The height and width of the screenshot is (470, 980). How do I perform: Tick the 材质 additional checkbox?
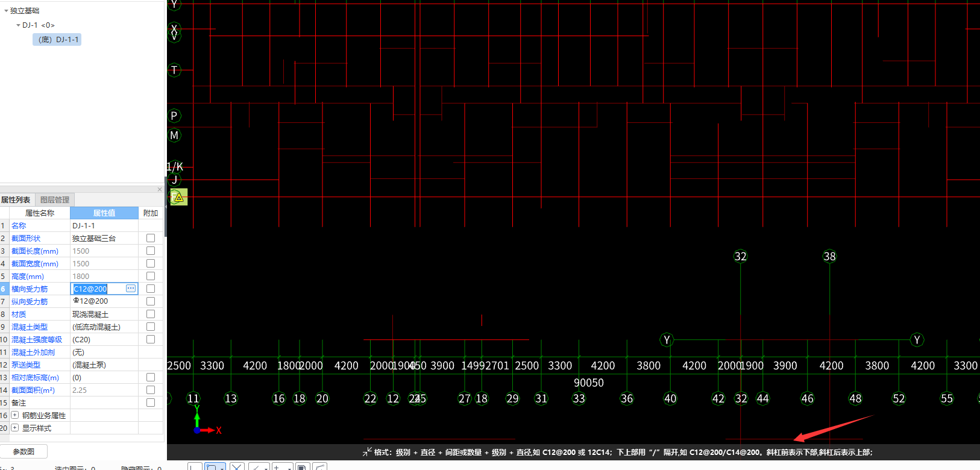coord(151,314)
